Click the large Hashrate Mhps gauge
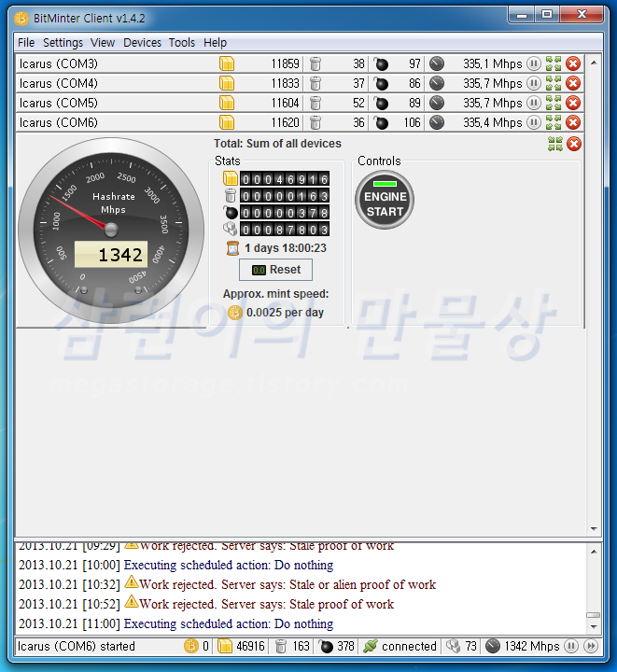The height and width of the screenshot is (672, 617). [111, 231]
